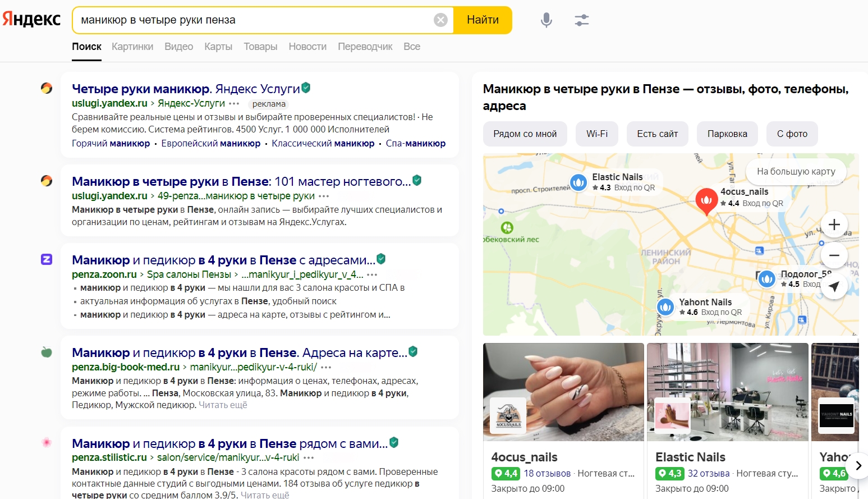Open the "..." menu beside penza.zoon.ru breadcrumb
The height and width of the screenshot is (499, 868).
coord(371,274)
